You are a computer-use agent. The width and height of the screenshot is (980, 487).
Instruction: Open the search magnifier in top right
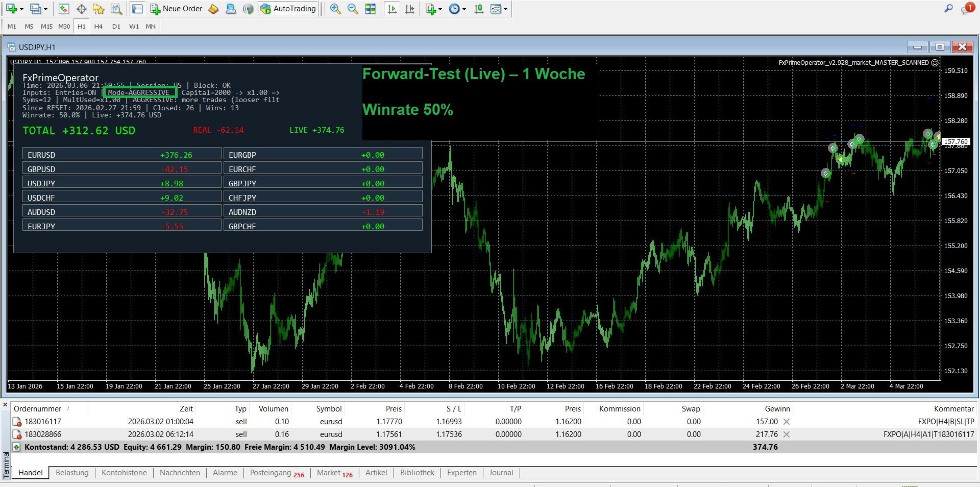948,9
